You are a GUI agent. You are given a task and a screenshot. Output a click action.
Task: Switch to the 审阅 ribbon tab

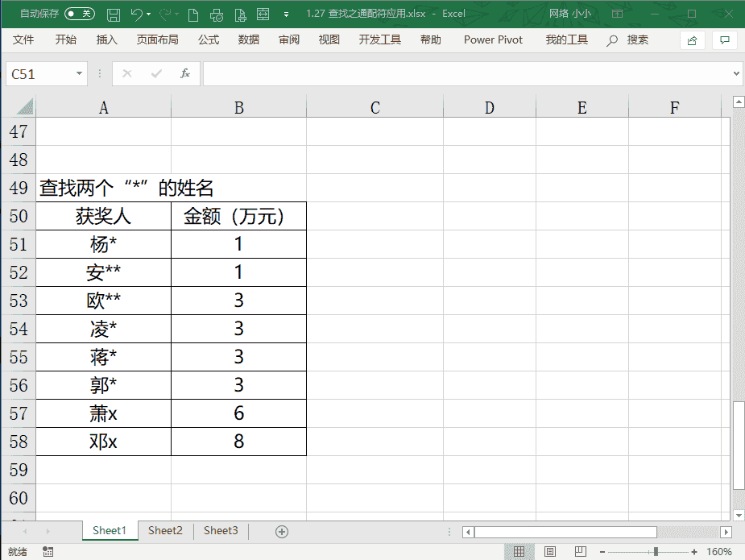pos(289,40)
